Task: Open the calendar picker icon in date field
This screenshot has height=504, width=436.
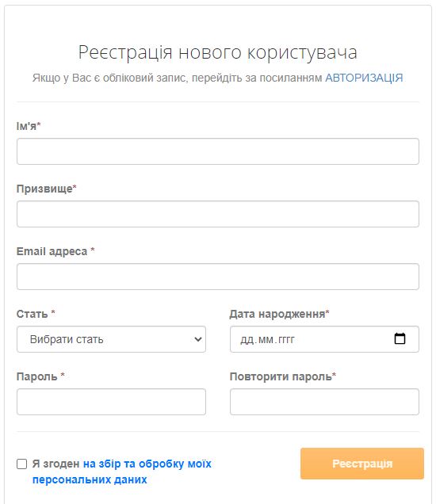Action: [x=400, y=338]
